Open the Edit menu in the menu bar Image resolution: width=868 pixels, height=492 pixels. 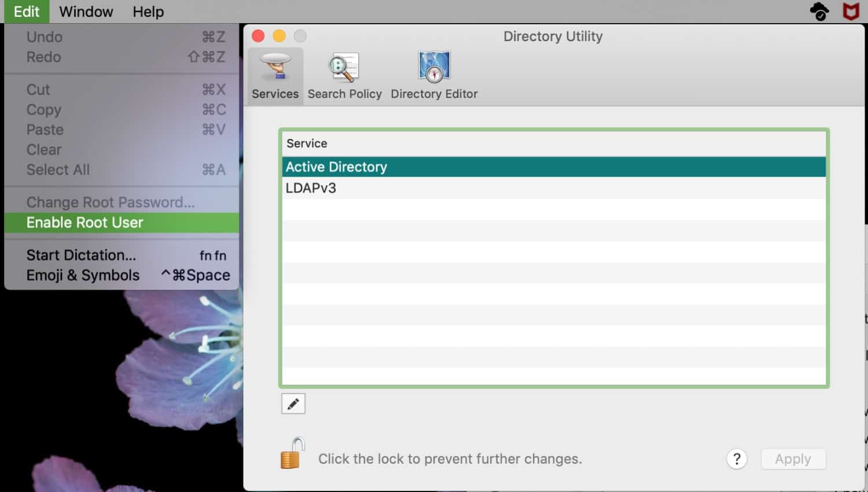point(27,12)
